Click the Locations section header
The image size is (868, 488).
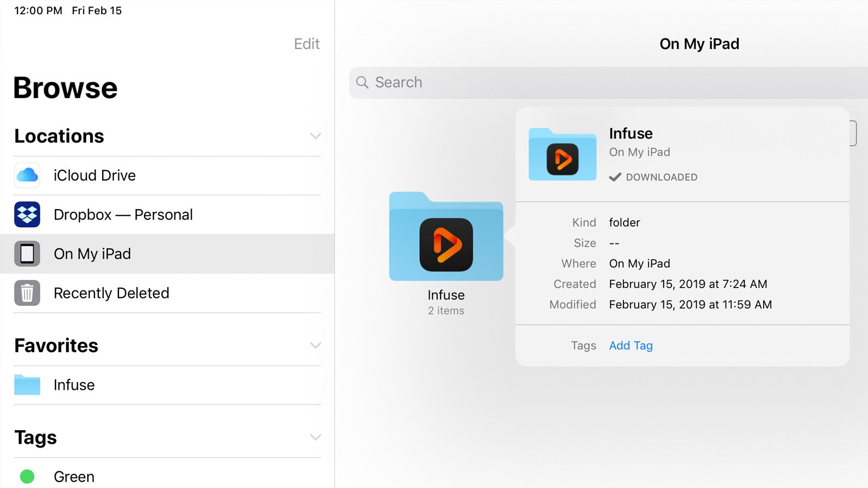click(59, 136)
